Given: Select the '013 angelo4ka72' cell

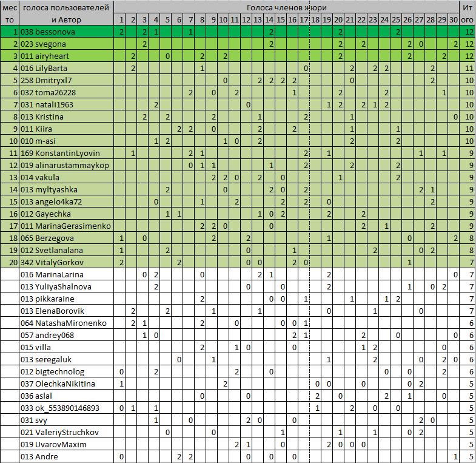Looking at the screenshot, I should [x=66, y=202].
